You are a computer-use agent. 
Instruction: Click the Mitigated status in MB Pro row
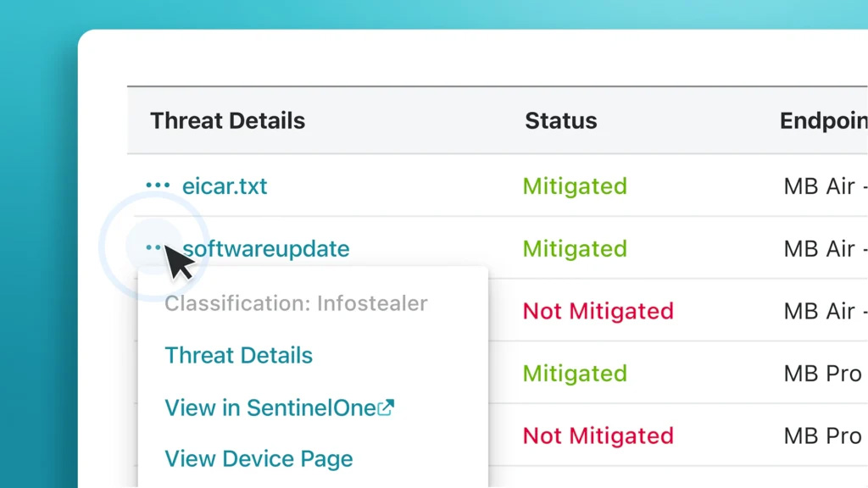point(575,374)
